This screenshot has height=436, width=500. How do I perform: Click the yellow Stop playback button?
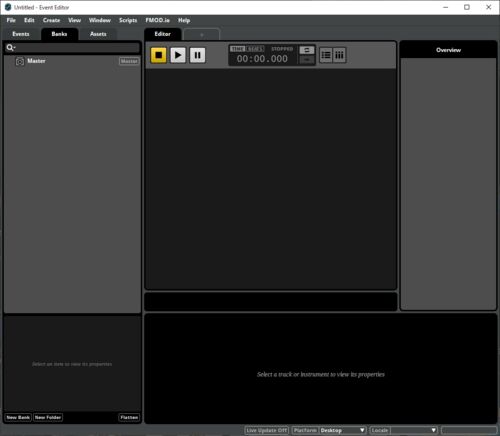click(x=159, y=55)
